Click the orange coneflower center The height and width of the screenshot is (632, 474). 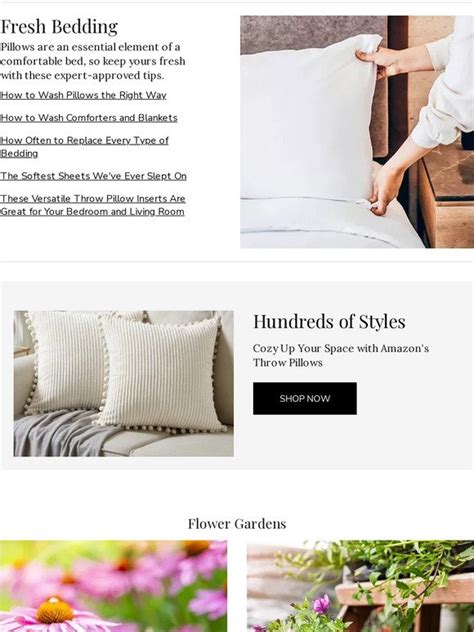pyautogui.click(x=55, y=610)
